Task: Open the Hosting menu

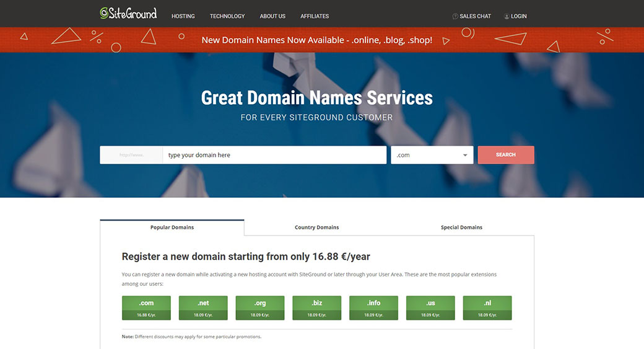Action: [x=183, y=16]
